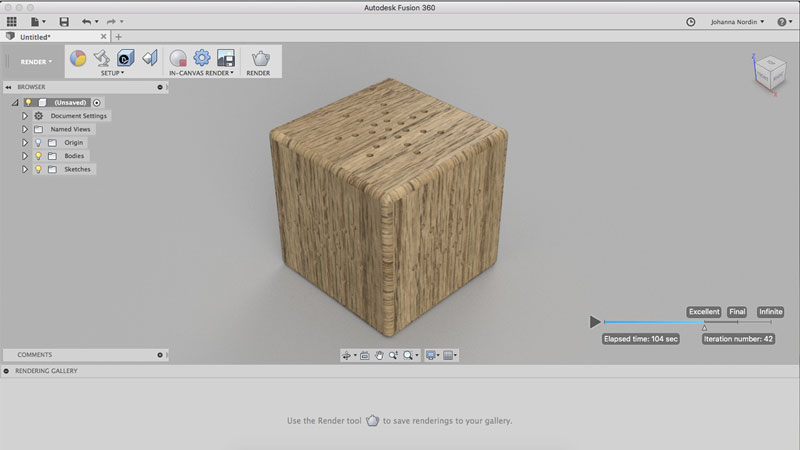The width and height of the screenshot is (800, 450).
Task: Open the RENDER workspace dropdown
Action: tap(36, 62)
